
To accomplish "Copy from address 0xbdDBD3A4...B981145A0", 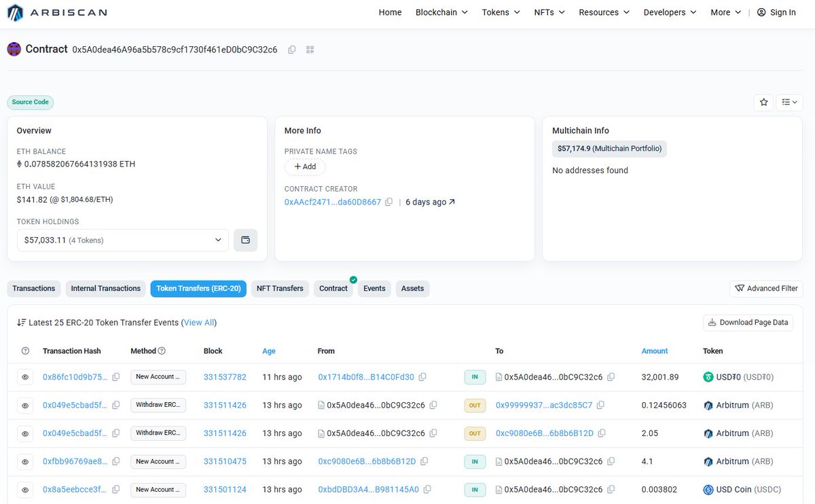I will 428,490.
